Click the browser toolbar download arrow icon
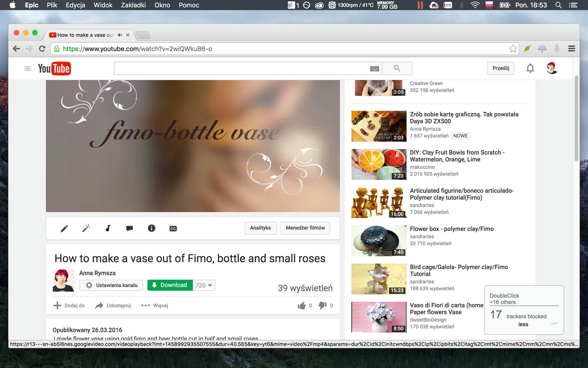The height and width of the screenshot is (368, 588). pos(557,49)
